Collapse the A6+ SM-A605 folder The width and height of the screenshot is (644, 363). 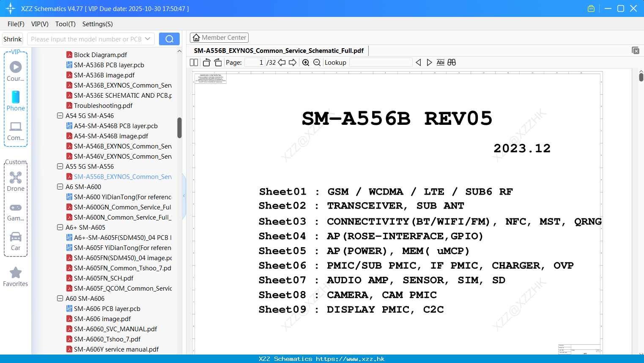(60, 227)
